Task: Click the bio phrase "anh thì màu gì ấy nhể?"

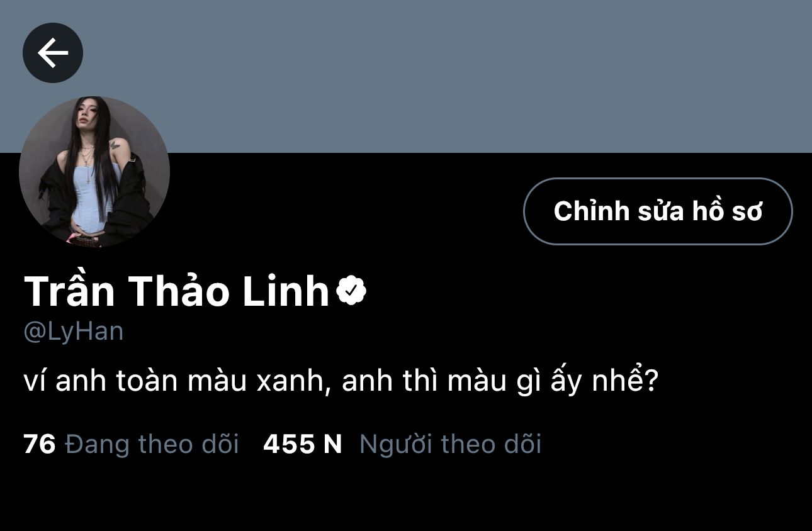Action: [x=500, y=382]
